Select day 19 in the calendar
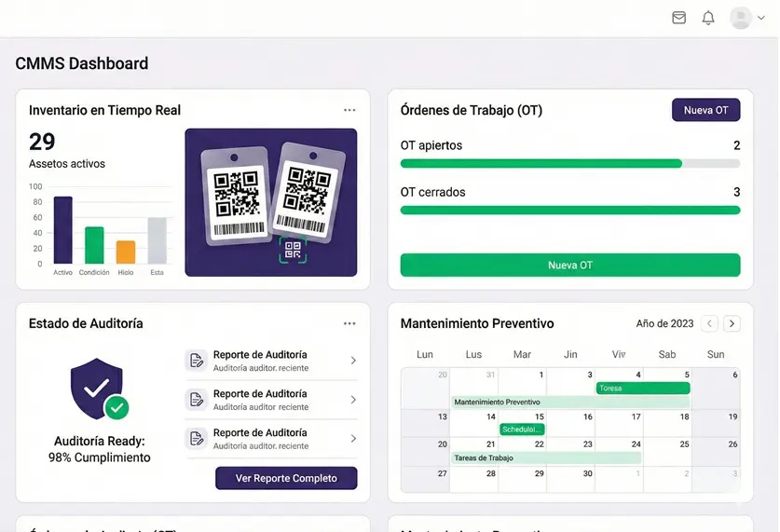 click(x=732, y=416)
